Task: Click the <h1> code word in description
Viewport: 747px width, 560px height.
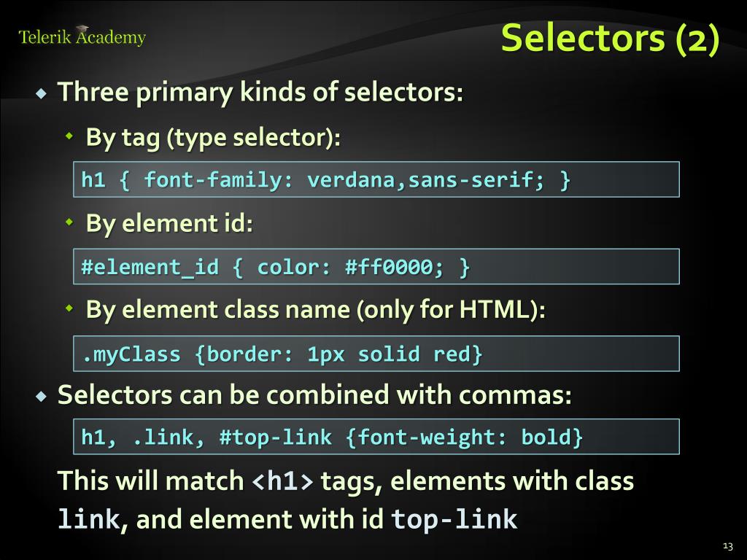Action: (282, 481)
